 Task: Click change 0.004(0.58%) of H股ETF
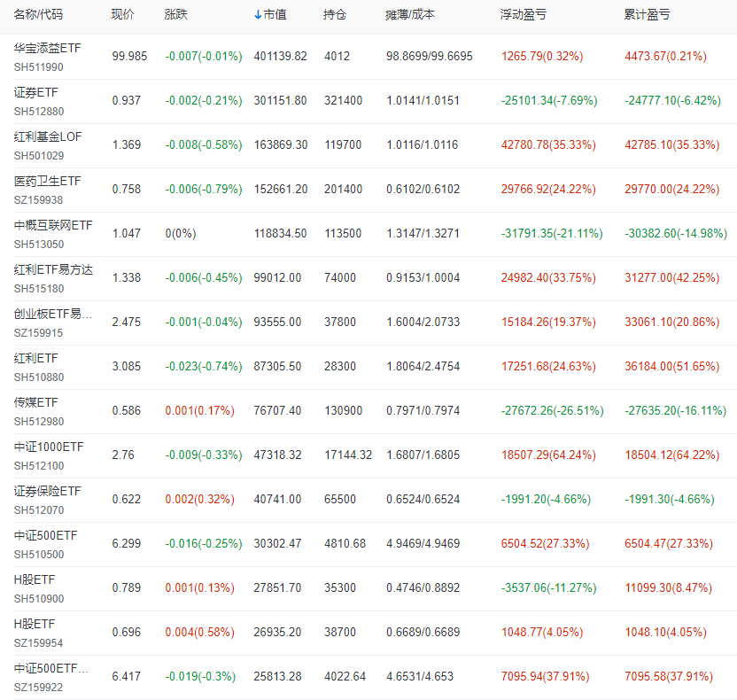pos(200,633)
